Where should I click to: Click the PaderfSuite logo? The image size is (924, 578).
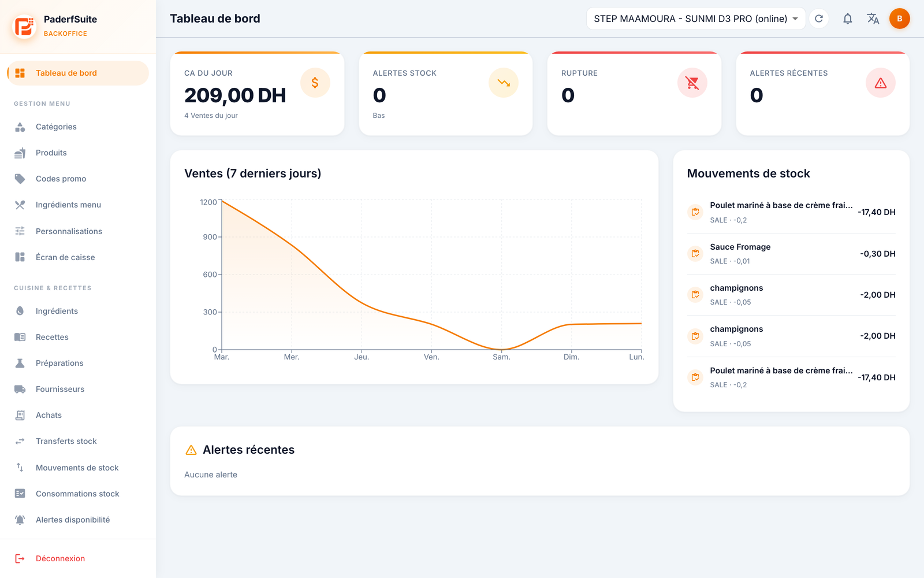click(x=24, y=26)
